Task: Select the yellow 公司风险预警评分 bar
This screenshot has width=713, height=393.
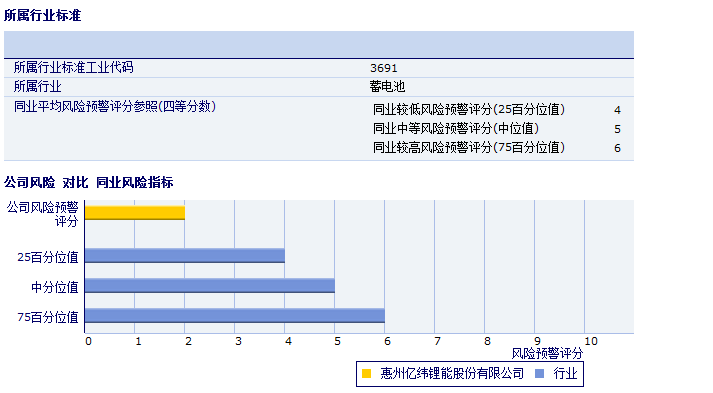Action: point(135,213)
